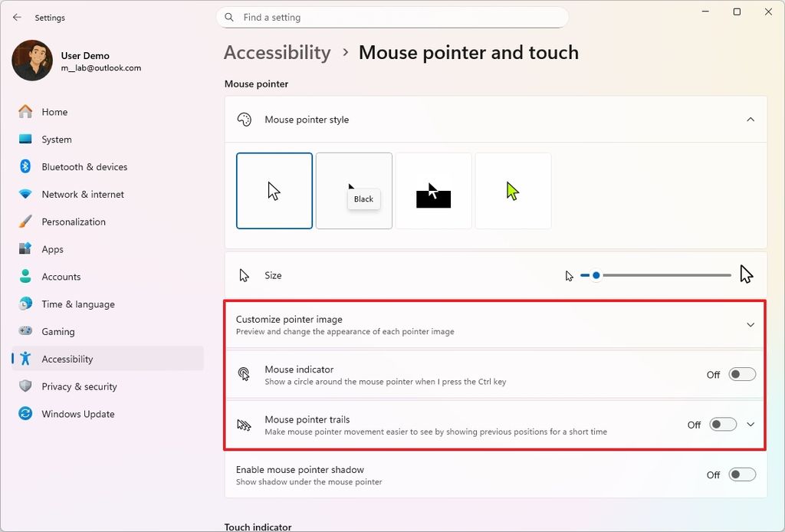Image resolution: width=785 pixels, height=532 pixels.
Task: Open Network & internet settings
Action: click(x=83, y=194)
